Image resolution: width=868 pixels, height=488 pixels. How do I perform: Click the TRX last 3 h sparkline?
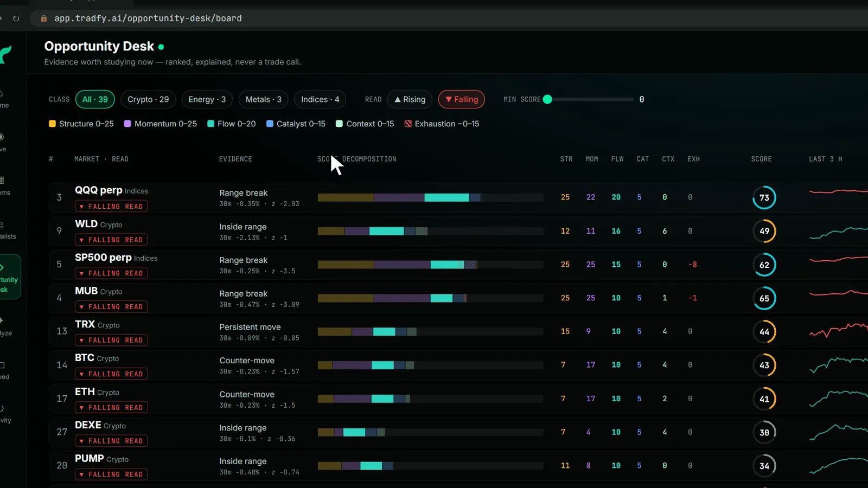(x=839, y=330)
